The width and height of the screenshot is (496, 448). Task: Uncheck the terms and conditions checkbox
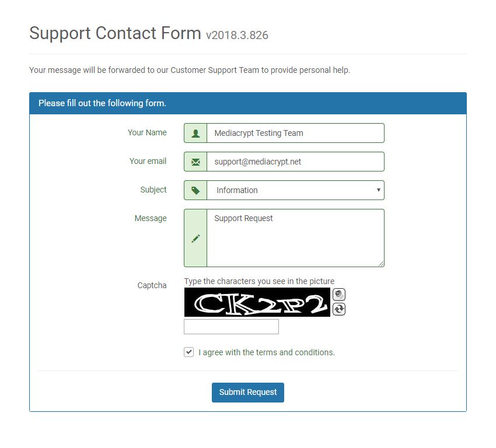click(189, 352)
